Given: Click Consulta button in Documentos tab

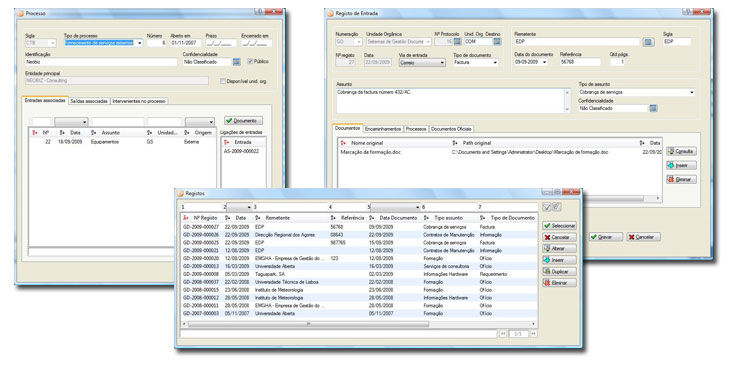Looking at the screenshot, I should (681, 151).
